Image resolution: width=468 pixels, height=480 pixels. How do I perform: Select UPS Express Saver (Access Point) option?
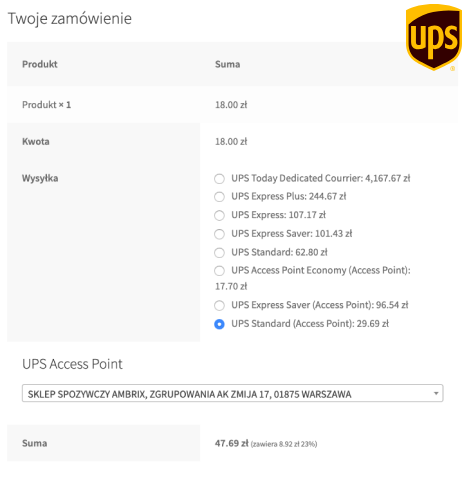219,305
